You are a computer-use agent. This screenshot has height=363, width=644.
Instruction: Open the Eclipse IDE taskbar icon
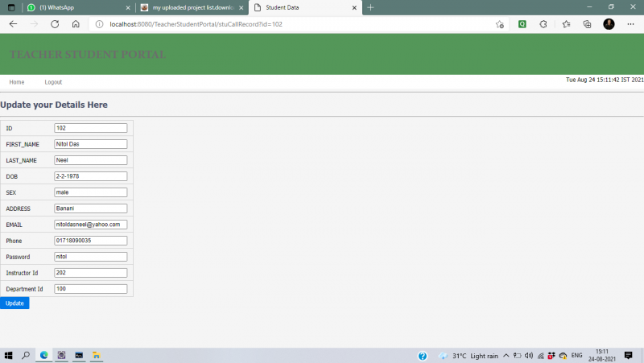[x=61, y=355]
